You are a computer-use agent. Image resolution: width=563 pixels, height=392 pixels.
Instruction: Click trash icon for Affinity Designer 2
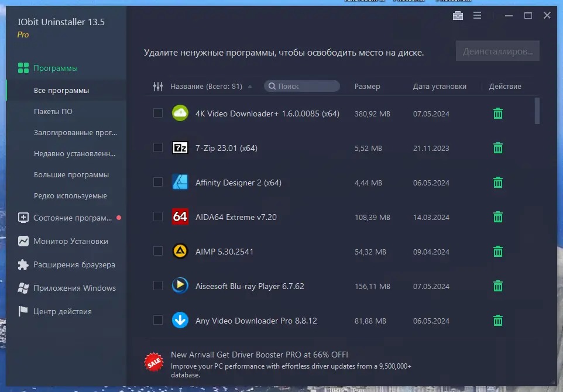[498, 183]
